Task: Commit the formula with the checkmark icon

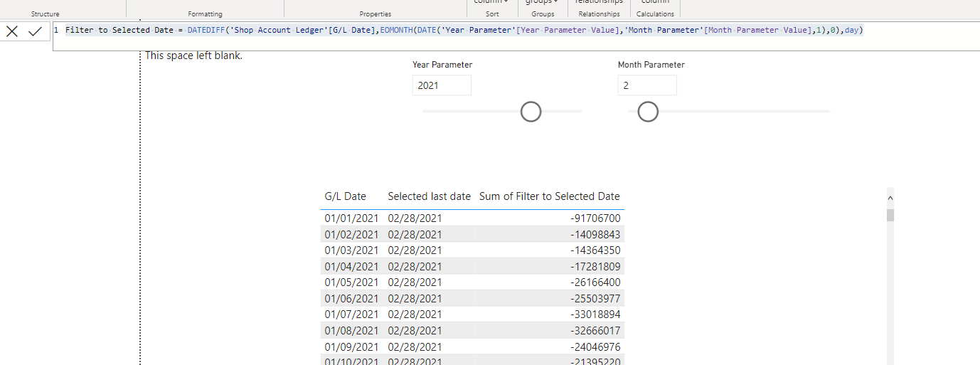Action: point(35,31)
